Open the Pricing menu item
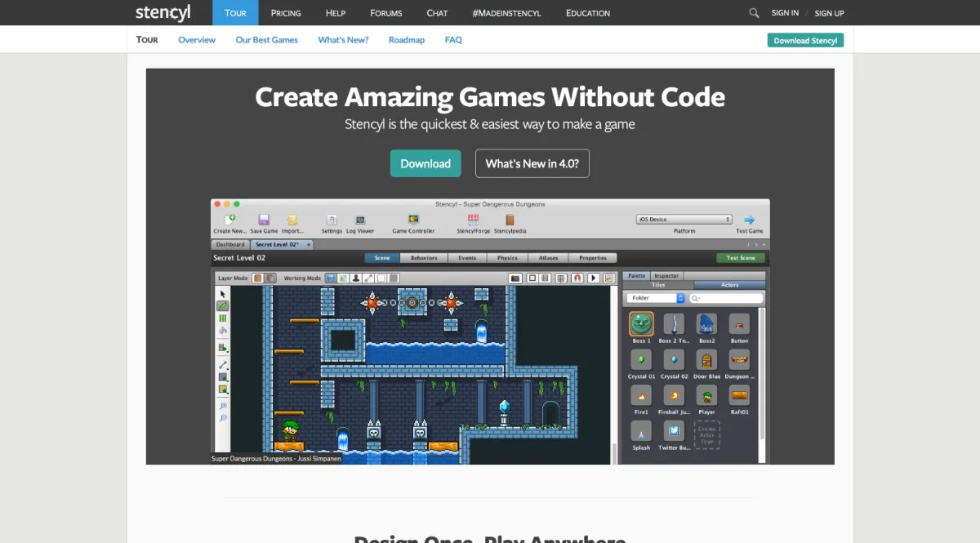The image size is (980, 543). [286, 13]
